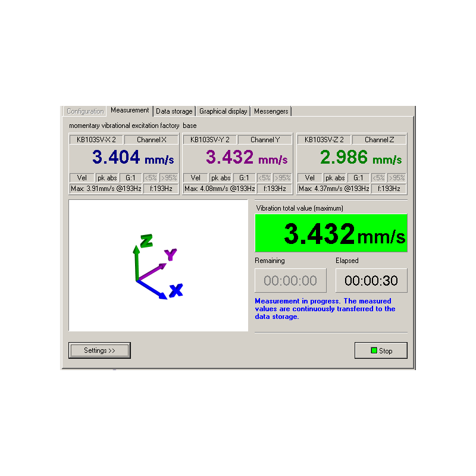Click the blue X letter in 3D view
476x476 pixels.
(176, 290)
